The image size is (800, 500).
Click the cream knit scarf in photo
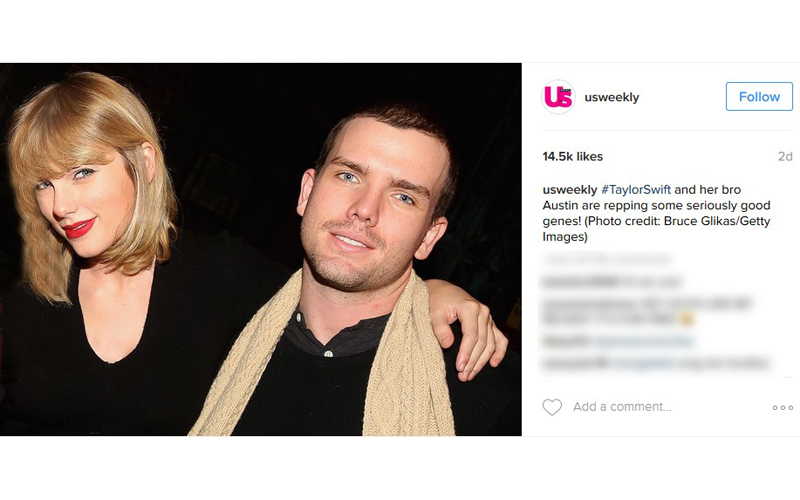click(408, 367)
